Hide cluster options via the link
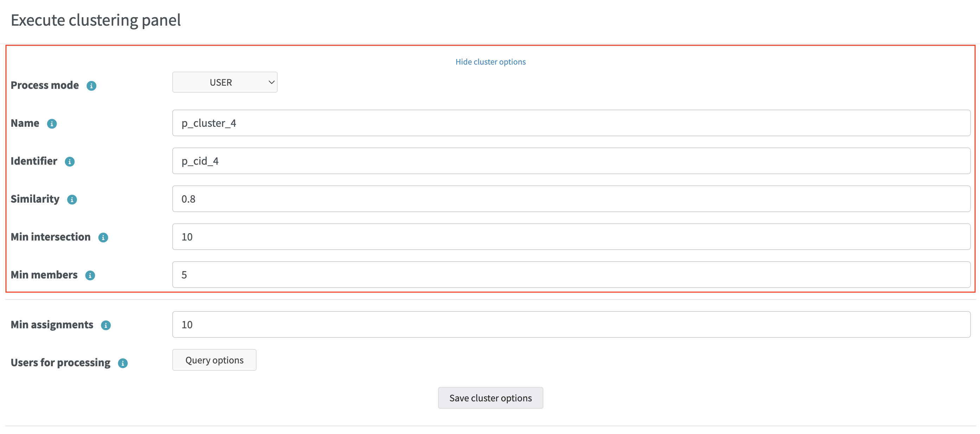The width and height of the screenshot is (980, 434). [x=490, y=62]
